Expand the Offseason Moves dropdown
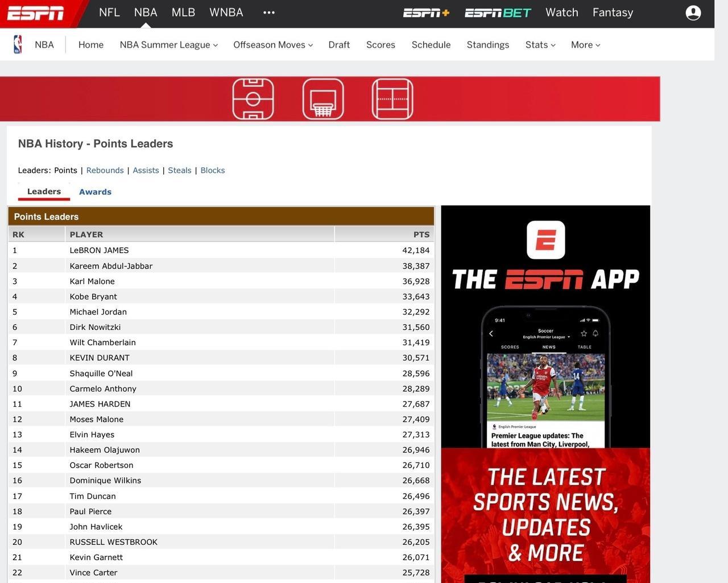This screenshot has width=728, height=583. [273, 45]
